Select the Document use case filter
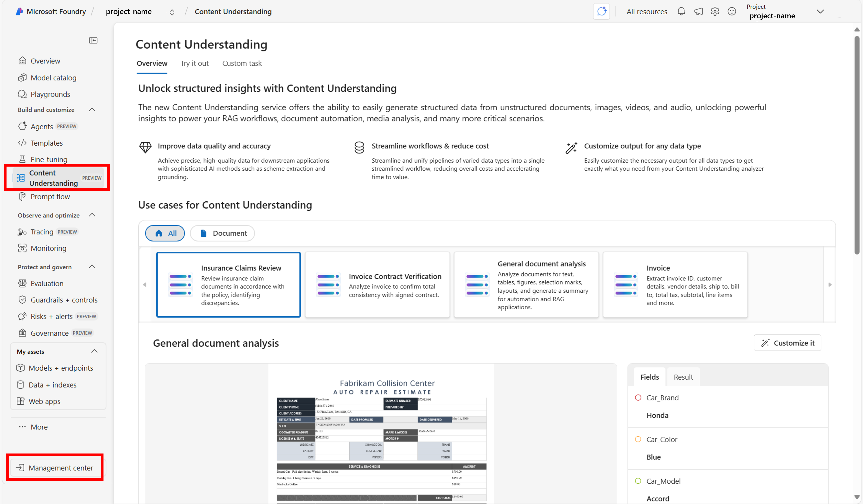The image size is (863, 504). (x=222, y=233)
